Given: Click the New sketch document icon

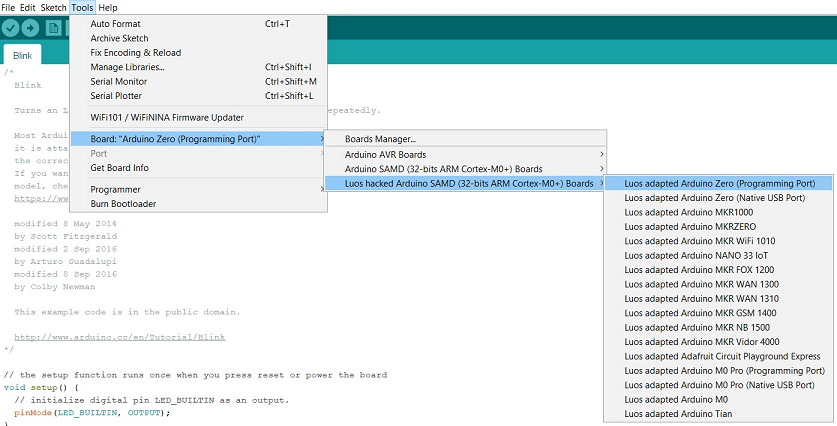Looking at the screenshot, I should (x=53, y=28).
